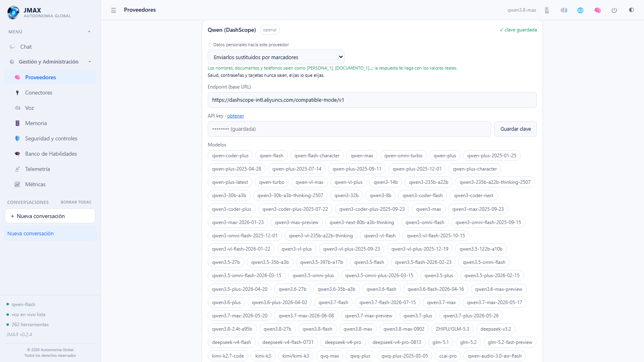
Task: Click the blue globe icon
Action: pos(580,10)
